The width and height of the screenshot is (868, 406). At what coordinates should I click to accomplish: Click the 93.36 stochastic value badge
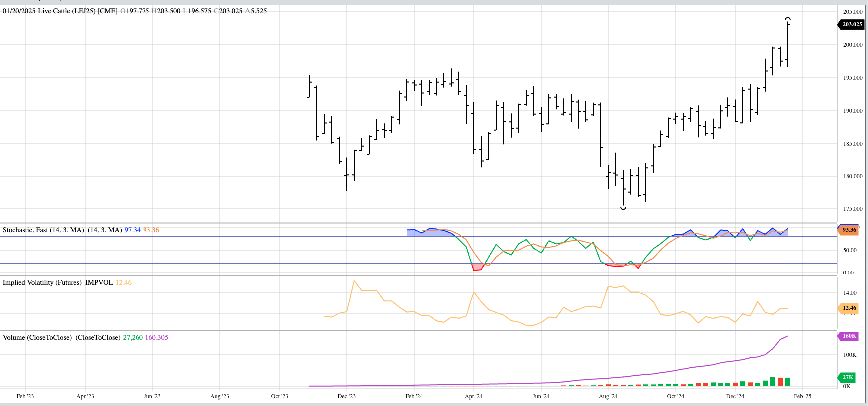[x=849, y=230]
